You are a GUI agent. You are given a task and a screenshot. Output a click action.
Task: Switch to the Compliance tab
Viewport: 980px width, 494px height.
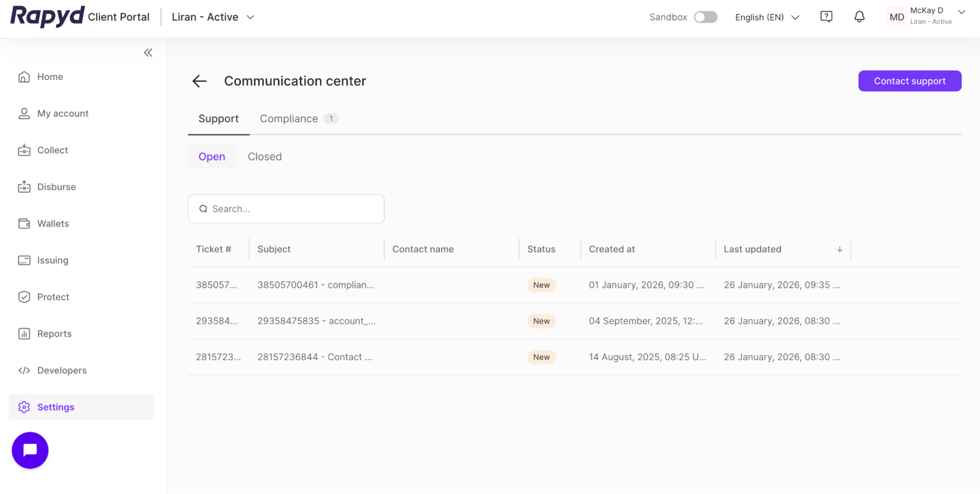(288, 118)
